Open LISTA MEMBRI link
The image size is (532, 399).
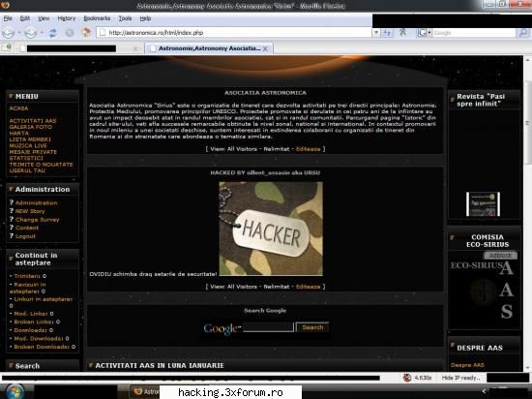point(30,139)
